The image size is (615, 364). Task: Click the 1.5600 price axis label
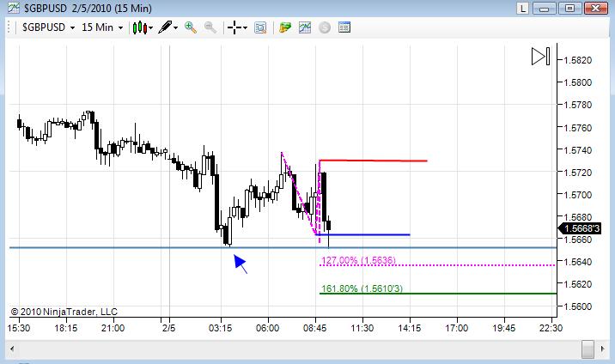pos(577,306)
